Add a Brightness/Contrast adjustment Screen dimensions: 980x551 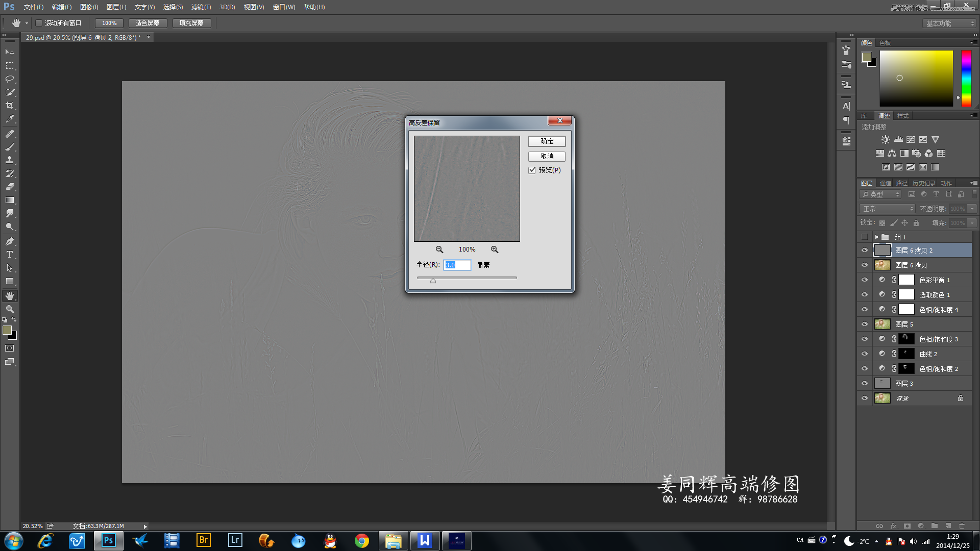[x=886, y=140]
